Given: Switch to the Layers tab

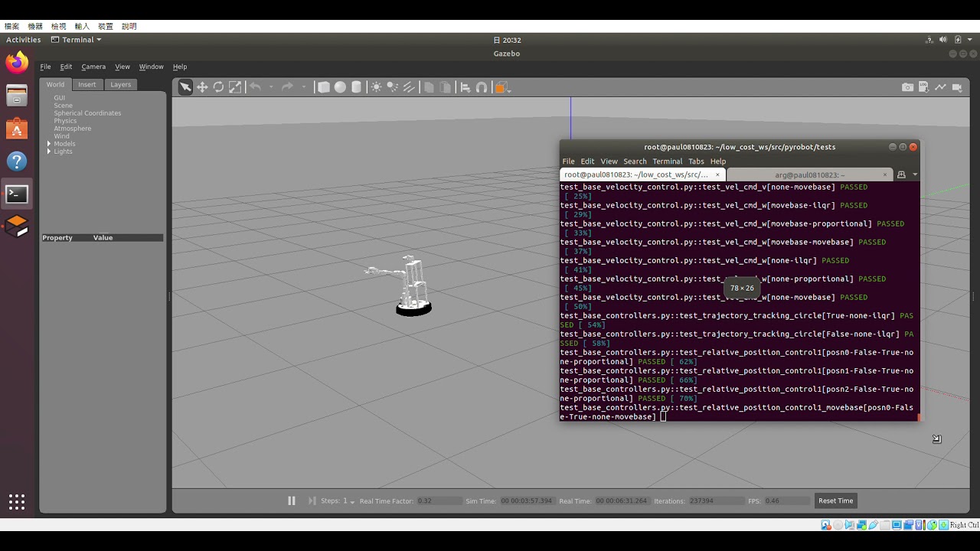Looking at the screenshot, I should click(x=121, y=84).
